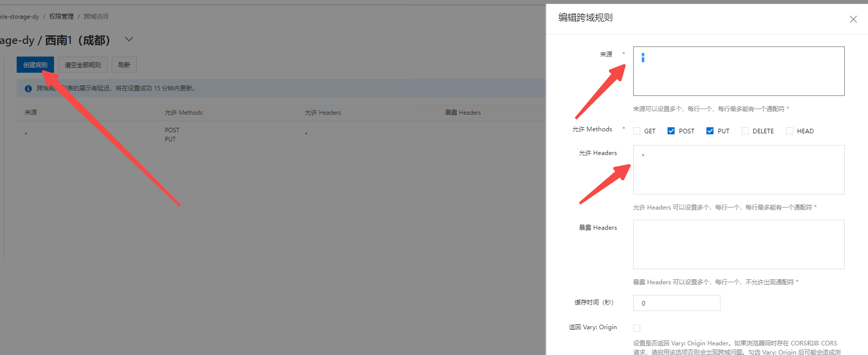Click the 清空全部规则 button
The height and width of the screenshot is (355, 868).
[x=83, y=65]
